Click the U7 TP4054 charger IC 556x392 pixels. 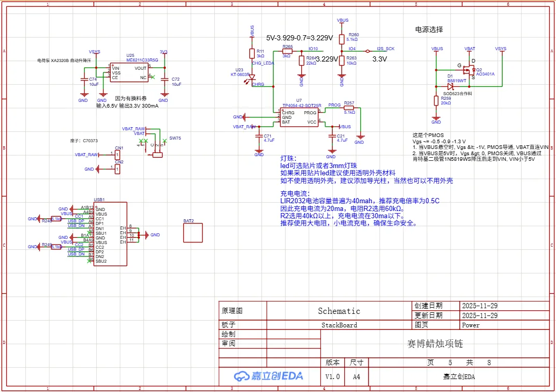pos(299,117)
